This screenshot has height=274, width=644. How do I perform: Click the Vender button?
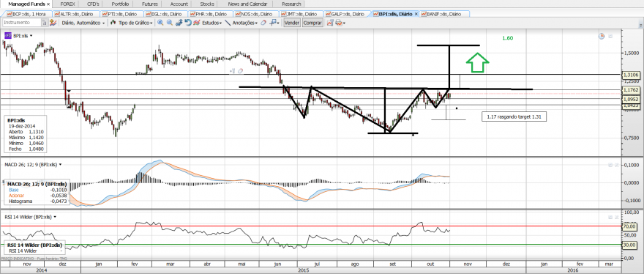click(x=291, y=23)
